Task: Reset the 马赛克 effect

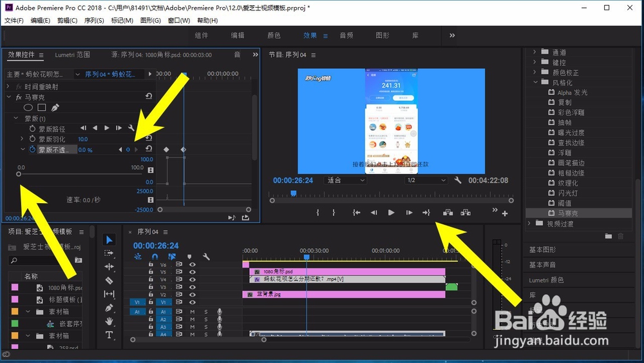Action: tap(149, 96)
